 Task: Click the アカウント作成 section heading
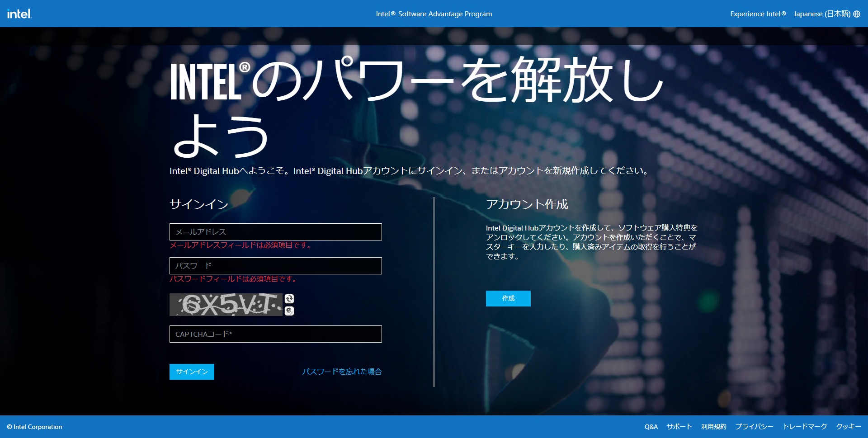527,204
